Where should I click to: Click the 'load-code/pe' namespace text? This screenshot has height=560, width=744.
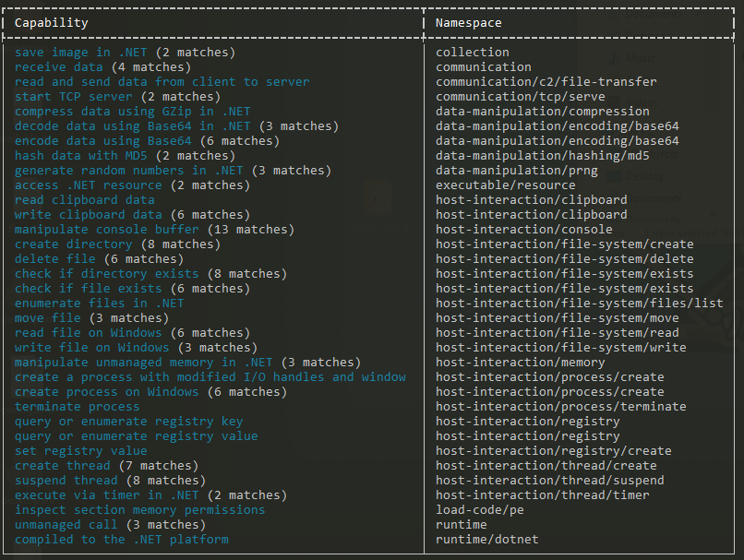(x=480, y=510)
